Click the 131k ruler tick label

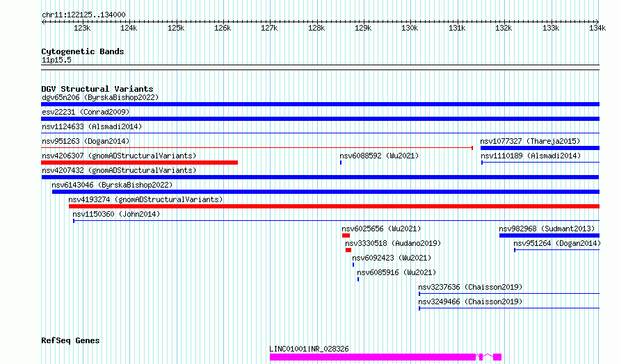(457, 28)
